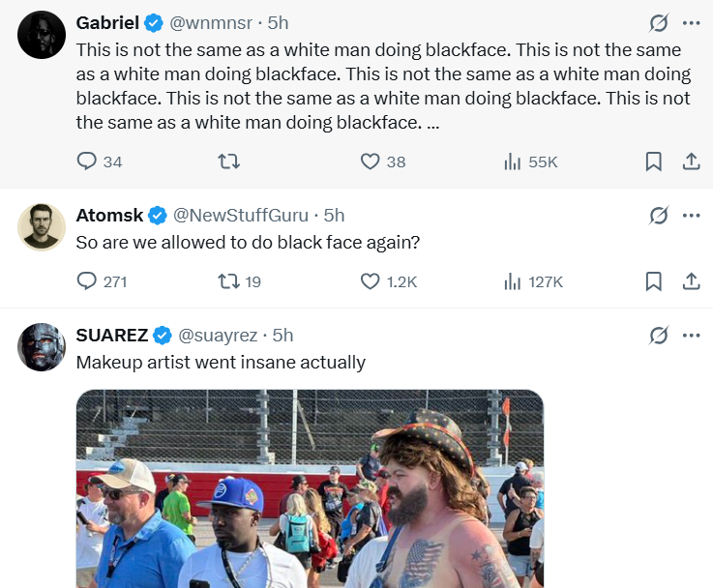Image resolution: width=713 pixels, height=588 pixels.
Task: Open Grok actions on Gabriel's tweet
Action: click(659, 22)
